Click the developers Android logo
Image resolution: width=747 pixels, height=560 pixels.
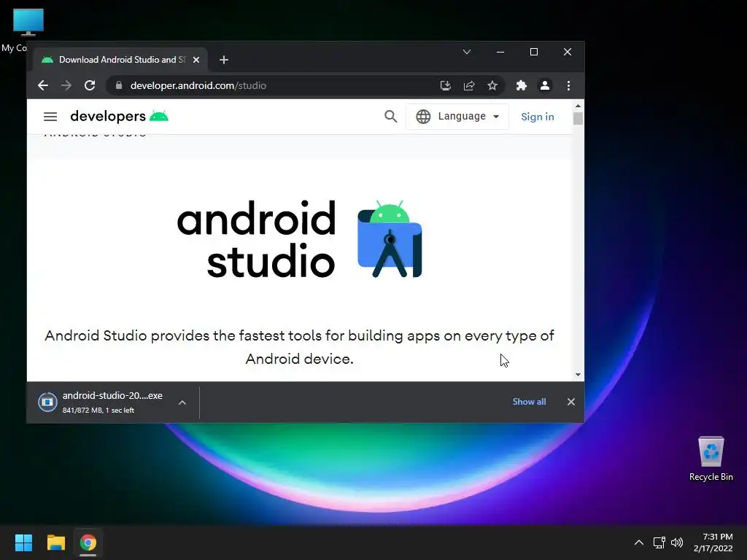119,116
